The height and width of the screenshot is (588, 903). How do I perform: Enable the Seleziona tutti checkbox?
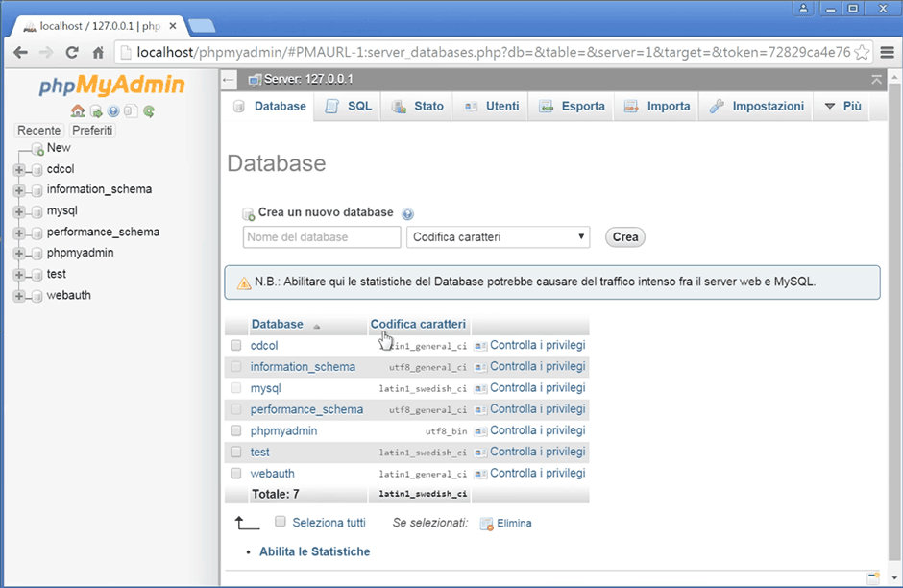point(281,522)
